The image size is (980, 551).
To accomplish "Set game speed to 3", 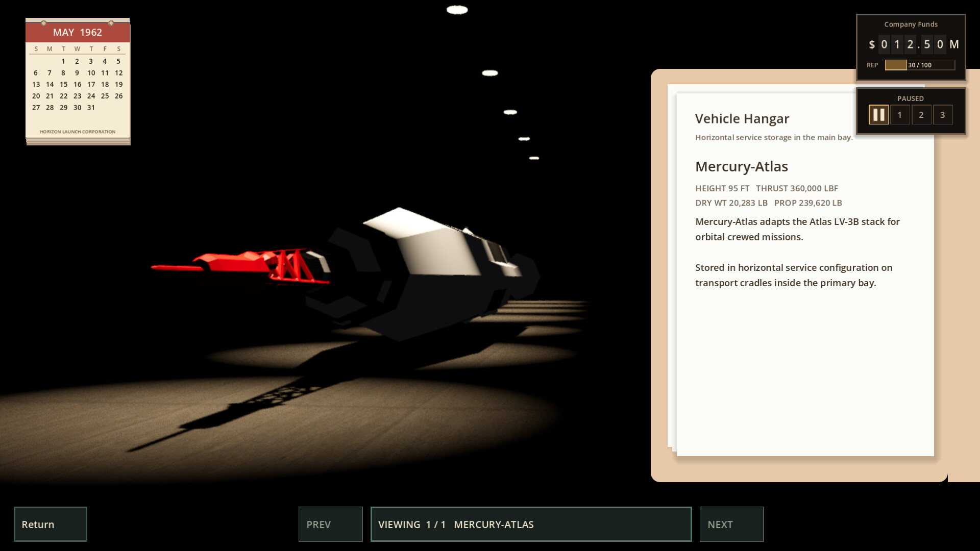I will (x=943, y=115).
